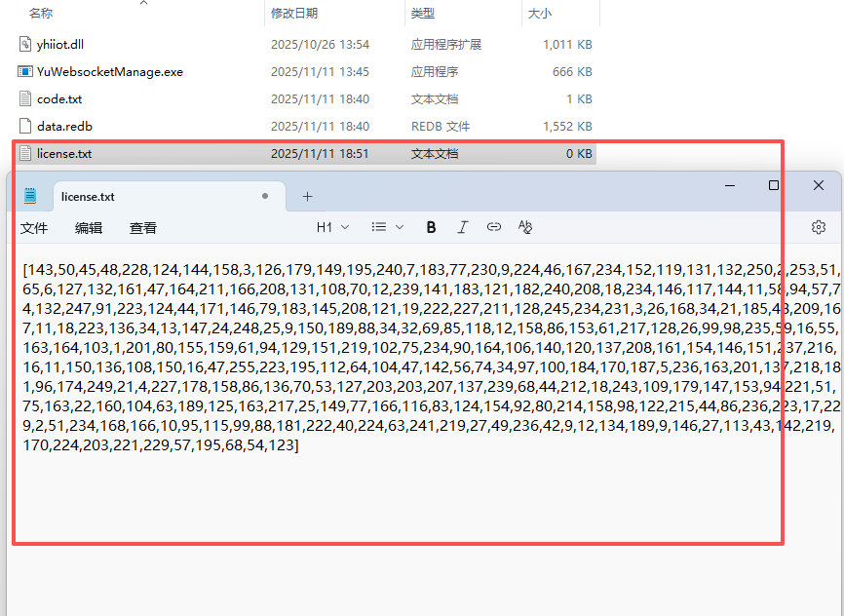844x616 pixels.
Task: Click the unsaved dot on license.txt tab
Action: 265,196
